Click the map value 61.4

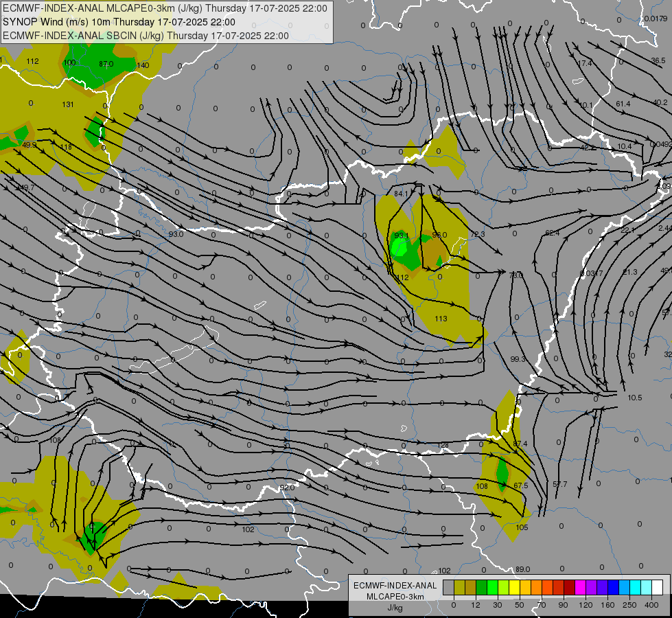click(x=623, y=104)
